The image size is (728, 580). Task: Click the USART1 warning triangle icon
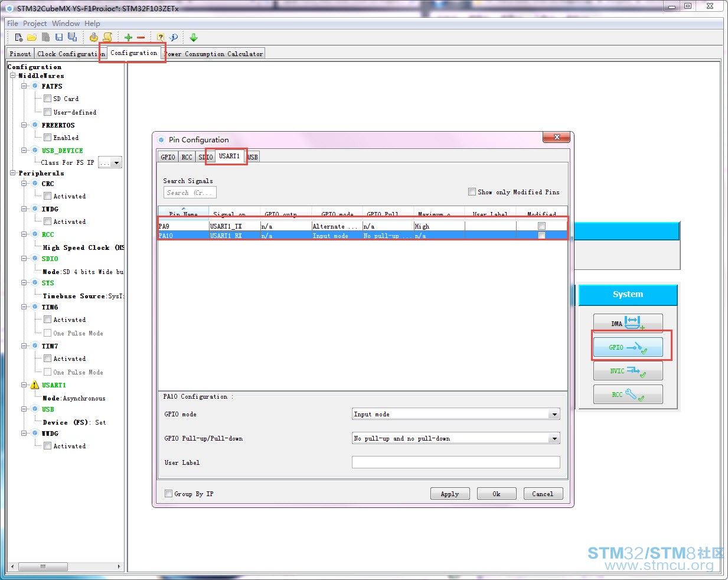35,385
